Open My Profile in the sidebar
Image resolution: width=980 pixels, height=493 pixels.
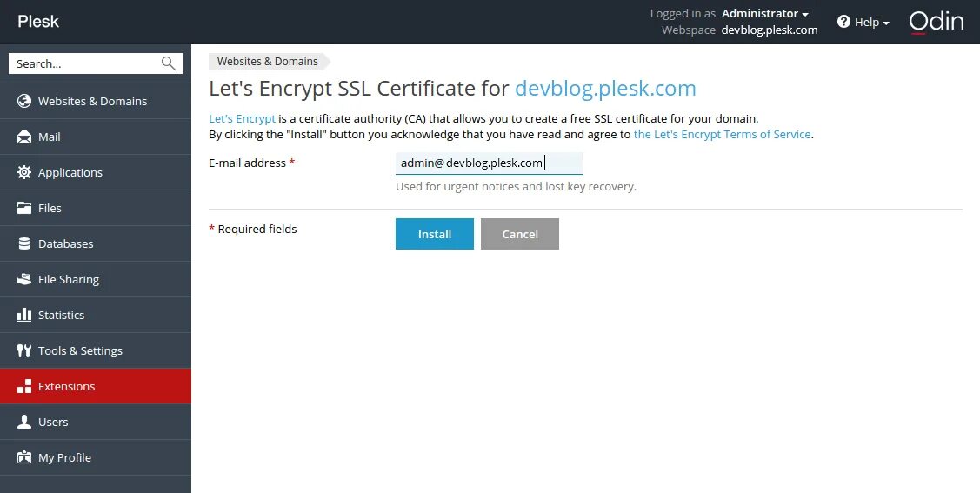click(64, 457)
